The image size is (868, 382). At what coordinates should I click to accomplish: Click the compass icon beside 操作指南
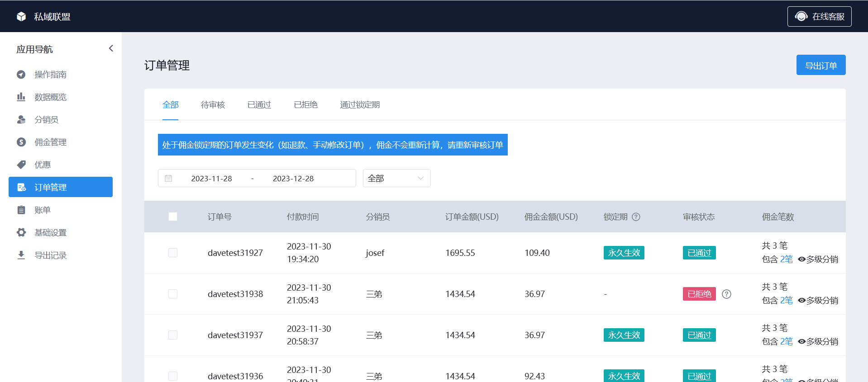coord(21,75)
